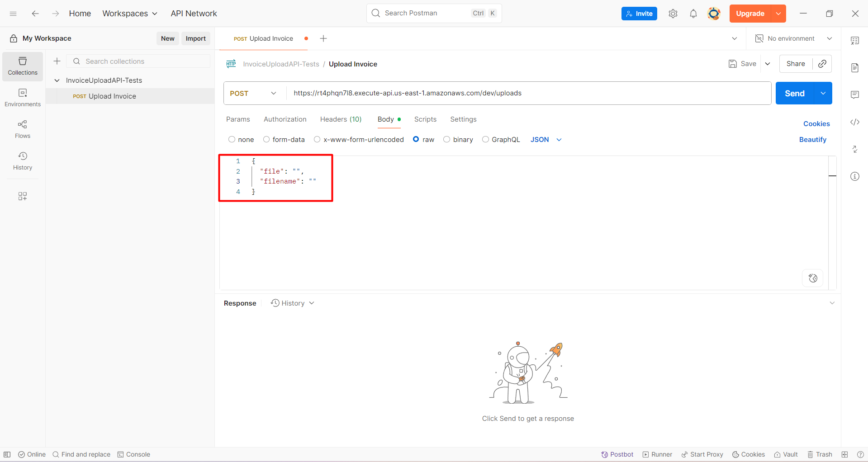Screen dimensions: 868x462
Task: Open Postbot in the status bar
Action: 617,454
